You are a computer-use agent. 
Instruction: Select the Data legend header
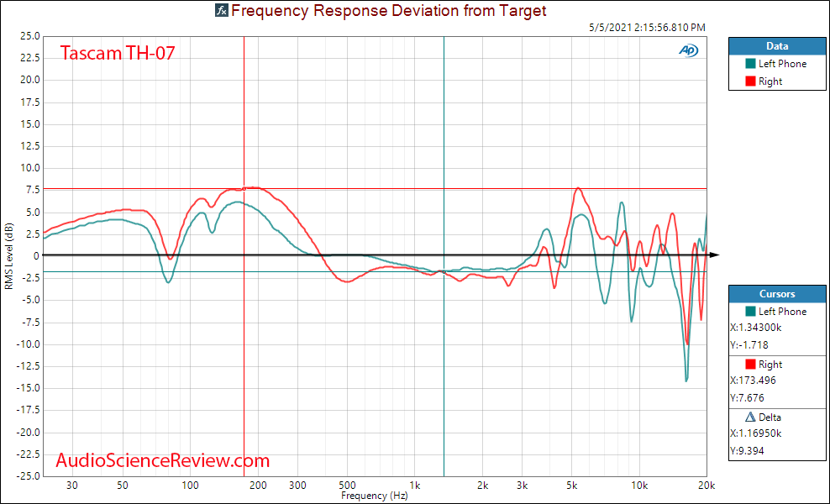pos(777,46)
